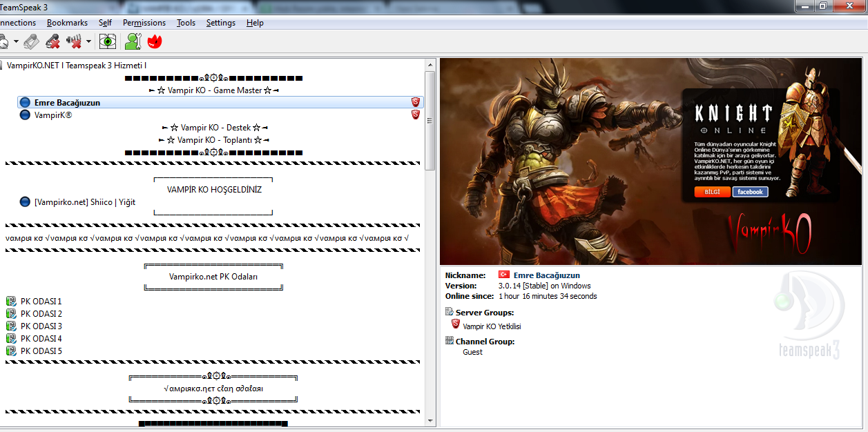Select the νамριяκσ.ηεт clan odaları channel
Viewport: 868px width, 432px height.
213,389
